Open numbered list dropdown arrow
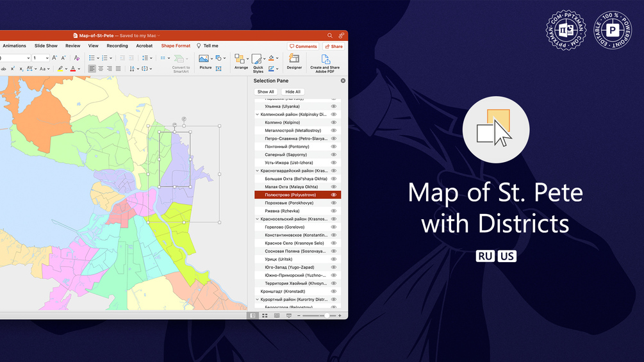This screenshot has width=644, height=362. click(111, 58)
